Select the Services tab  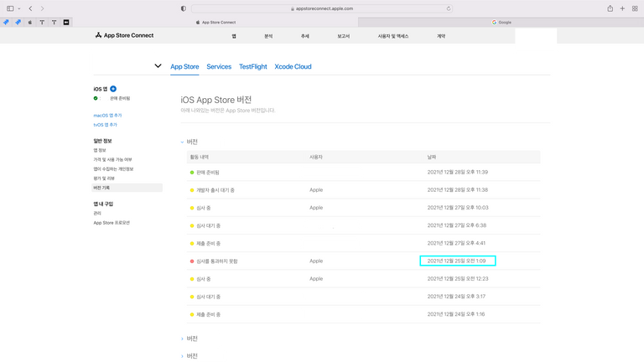(219, 66)
